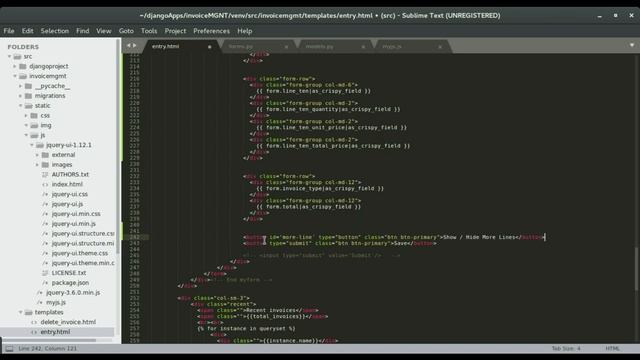
Task: Expand the __pycache__ folder arrow
Action: coord(20,86)
